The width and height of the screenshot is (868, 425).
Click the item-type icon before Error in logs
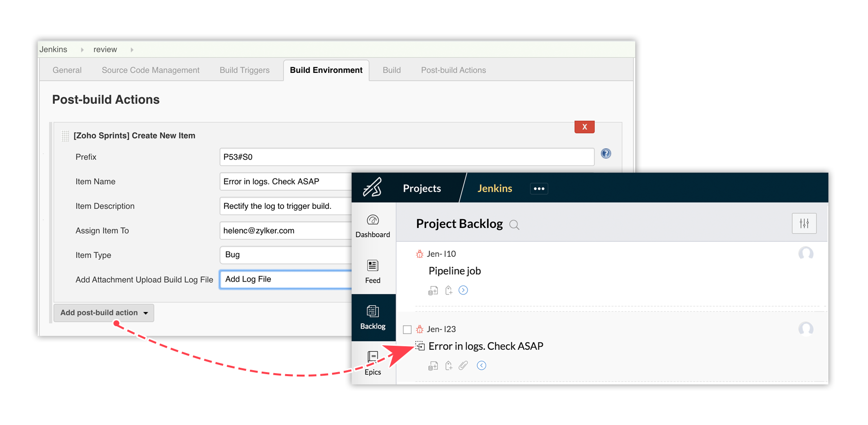coord(420,346)
